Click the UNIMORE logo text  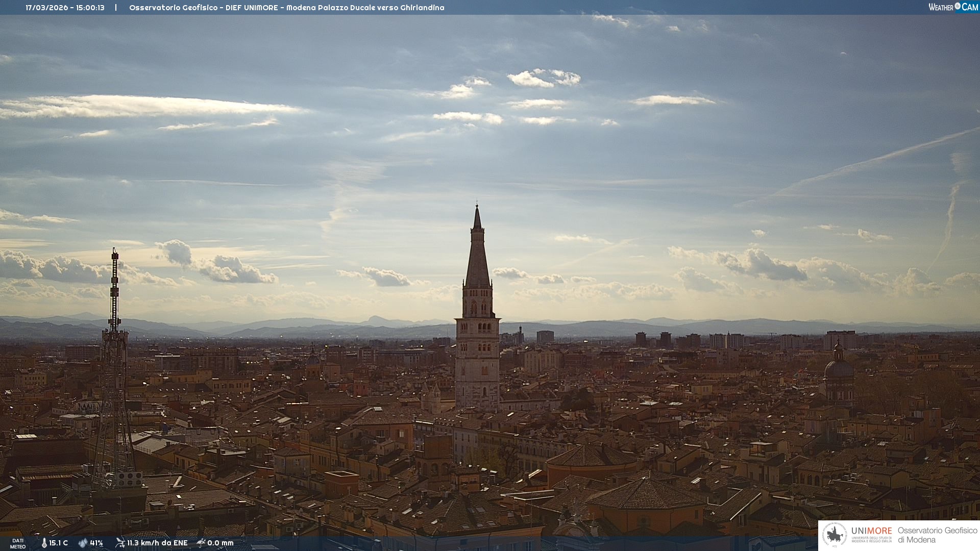point(871,531)
